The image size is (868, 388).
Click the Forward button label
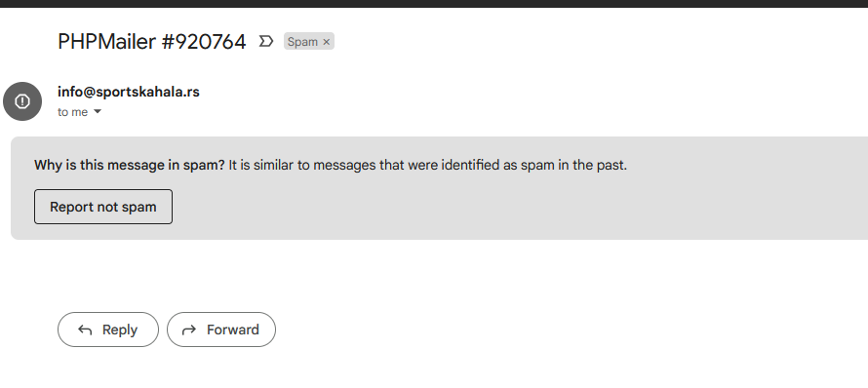(x=232, y=330)
